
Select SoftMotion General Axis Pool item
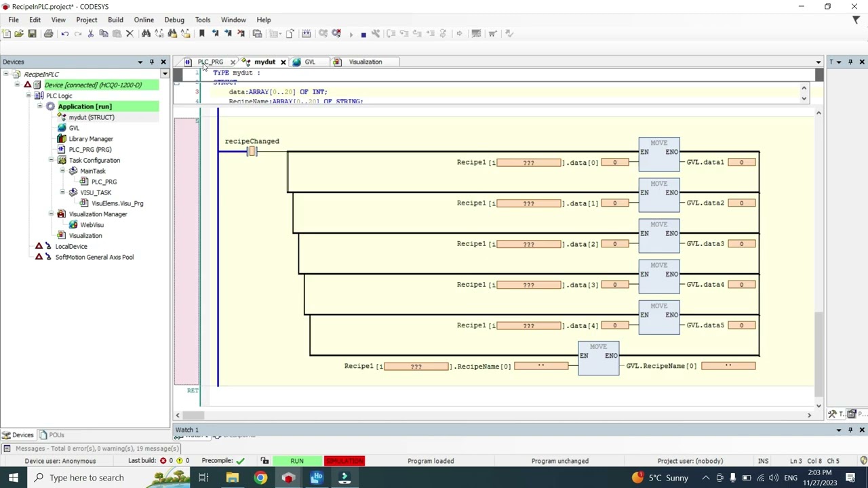point(94,257)
